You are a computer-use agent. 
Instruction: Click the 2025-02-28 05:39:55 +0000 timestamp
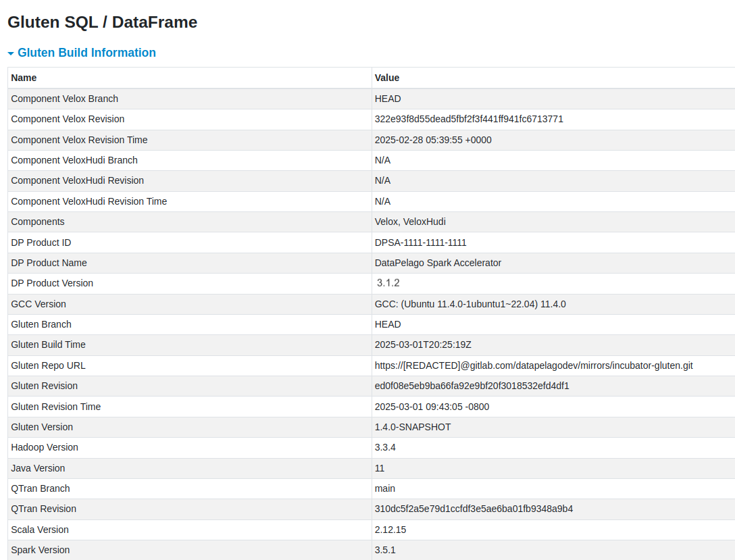tap(433, 140)
